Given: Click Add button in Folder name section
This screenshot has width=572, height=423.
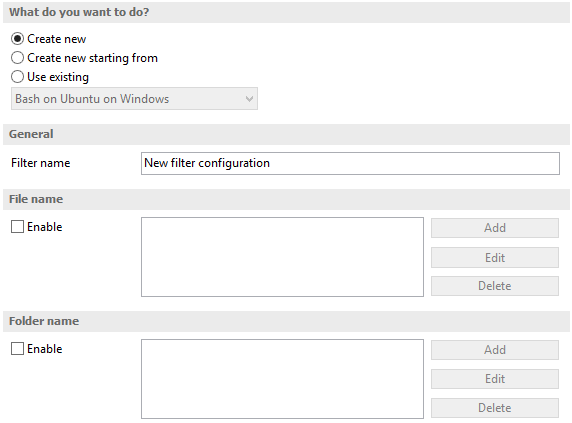Looking at the screenshot, I should pyautogui.click(x=495, y=350).
